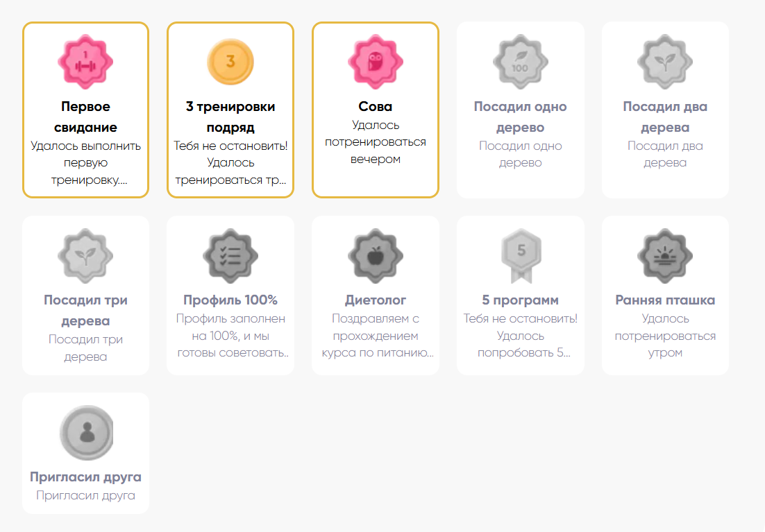The width and height of the screenshot is (765, 532).
Task: Select the pink owl badge icon
Action: pos(375,62)
